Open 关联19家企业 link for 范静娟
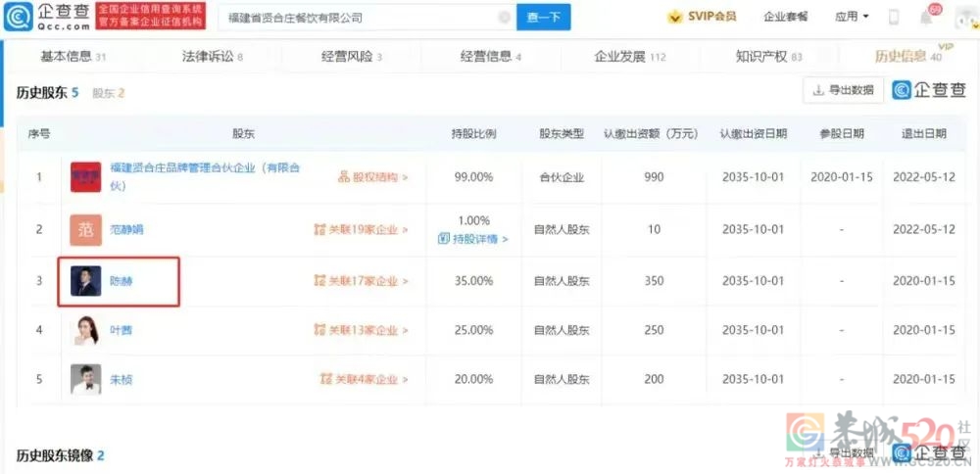Image resolution: width=980 pixels, height=474 pixels. (361, 230)
